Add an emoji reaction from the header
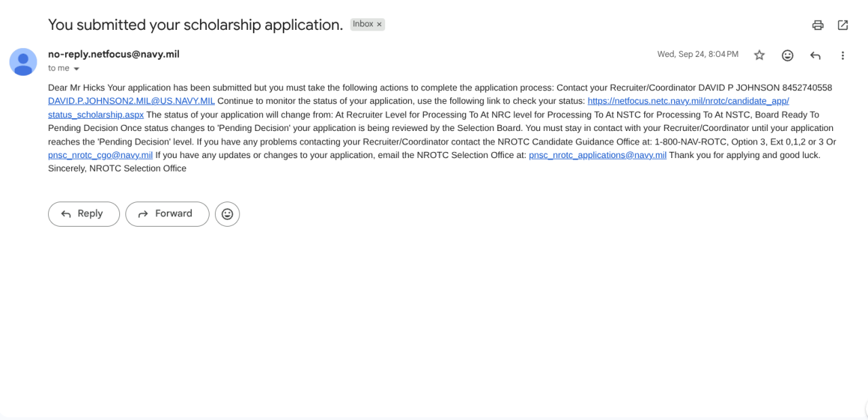 [787, 56]
